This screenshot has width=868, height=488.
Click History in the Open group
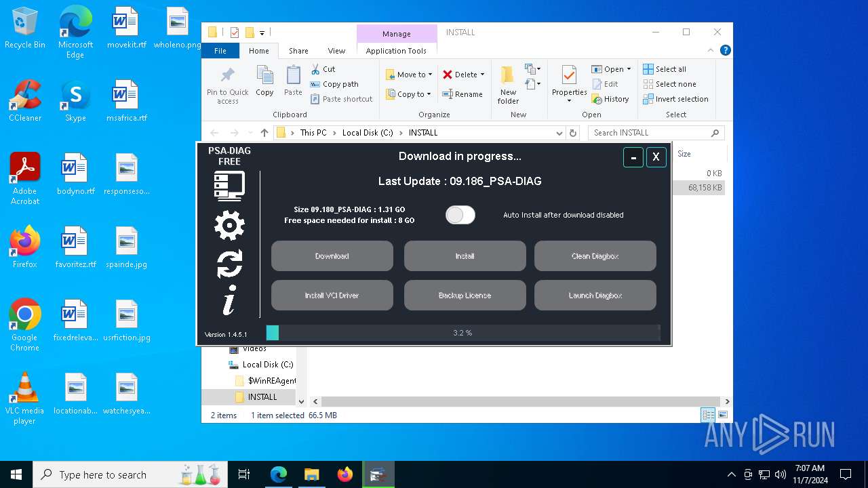point(610,99)
